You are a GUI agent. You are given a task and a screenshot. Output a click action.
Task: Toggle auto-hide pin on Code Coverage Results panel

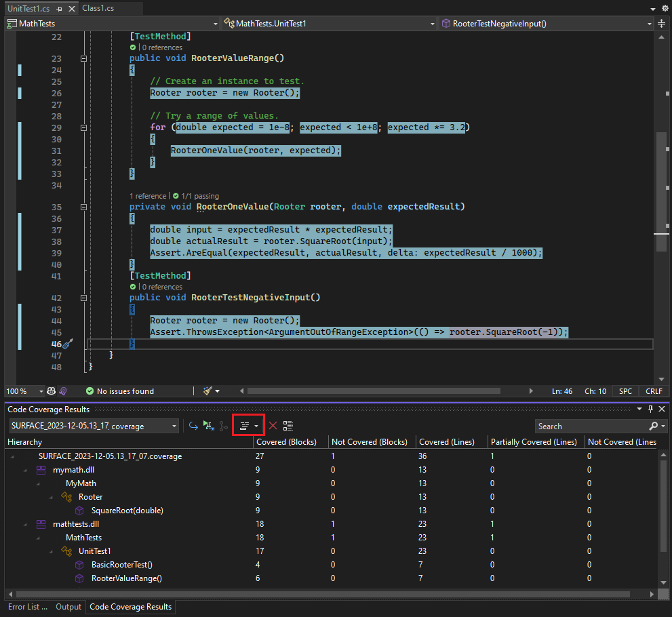[x=650, y=409]
